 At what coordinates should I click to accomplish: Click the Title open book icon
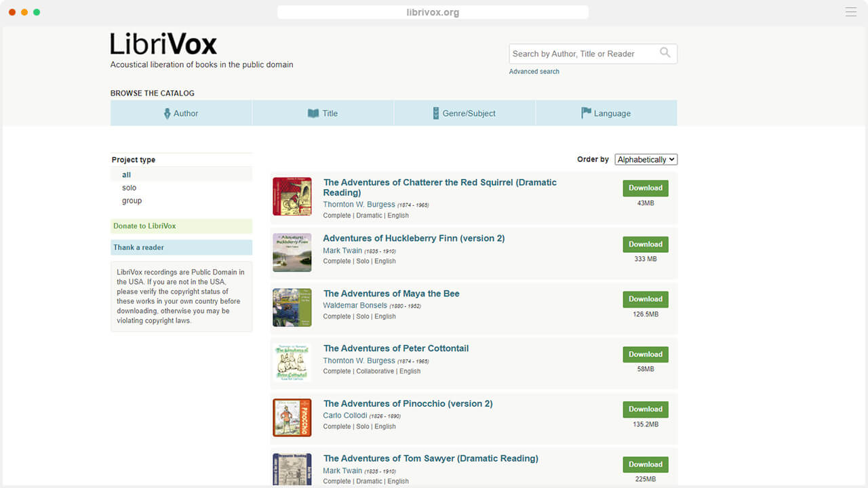tap(313, 114)
